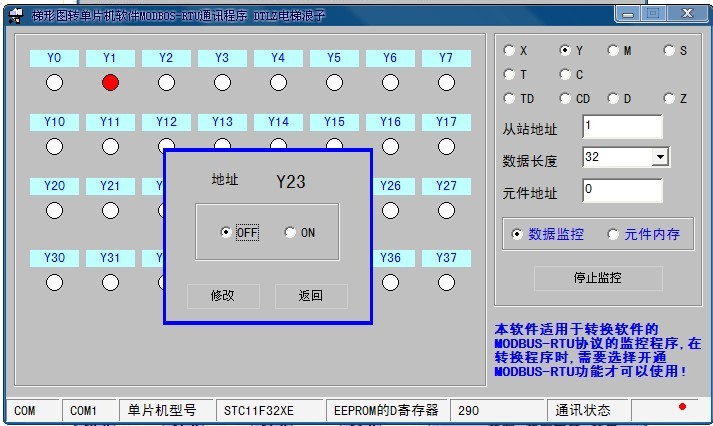Select the ON radio option
713x426 pixels.
pos(290,233)
